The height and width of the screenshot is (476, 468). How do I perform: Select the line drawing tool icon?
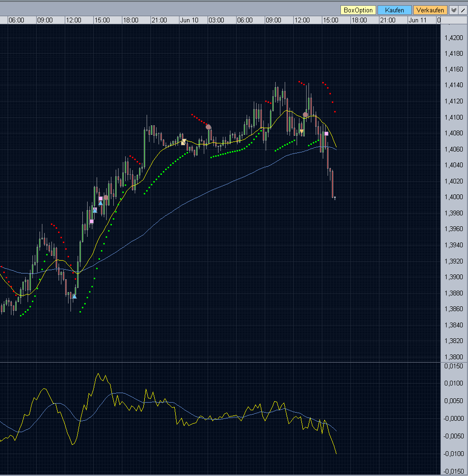[463, 10]
